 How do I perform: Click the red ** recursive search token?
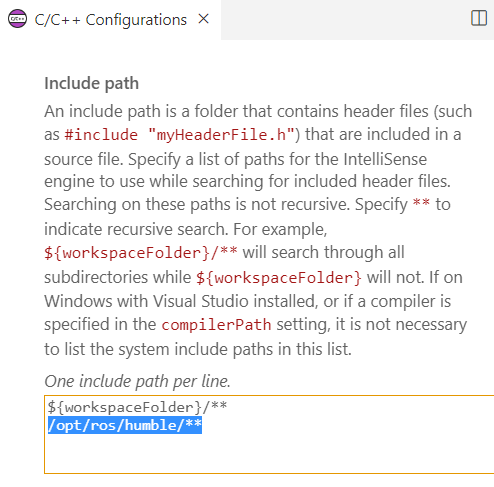pyautogui.click(x=421, y=203)
